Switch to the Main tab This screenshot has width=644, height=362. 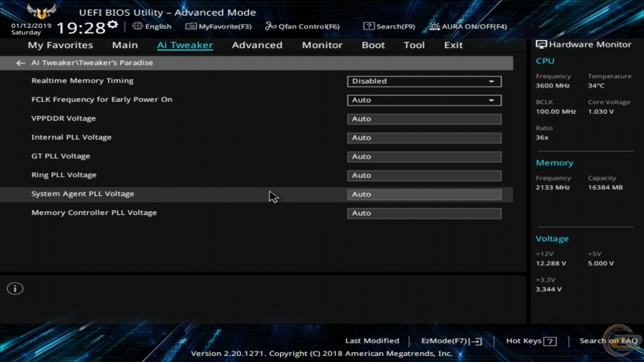tap(125, 45)
